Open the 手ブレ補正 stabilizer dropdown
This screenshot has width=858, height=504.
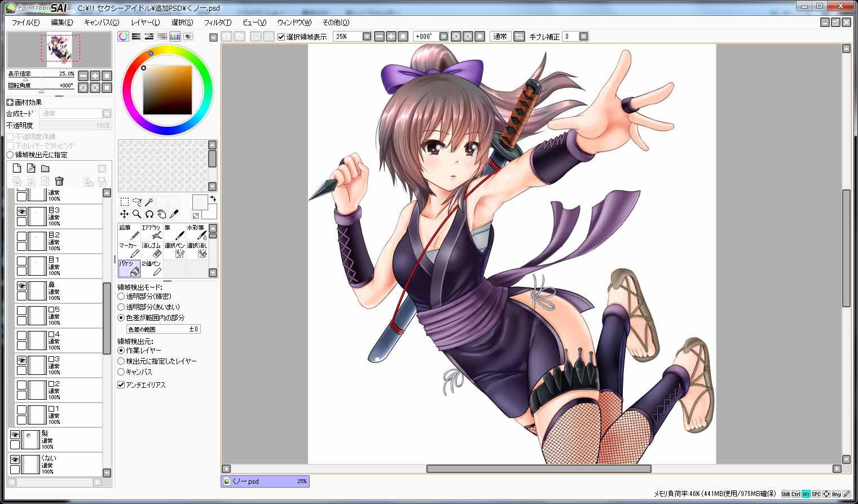pos(583,37)
